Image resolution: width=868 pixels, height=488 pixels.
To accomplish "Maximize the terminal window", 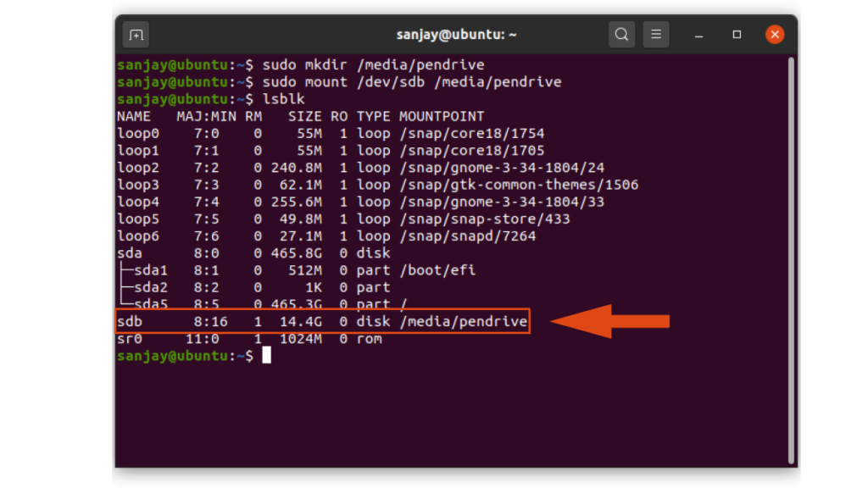I will point(736,35).
